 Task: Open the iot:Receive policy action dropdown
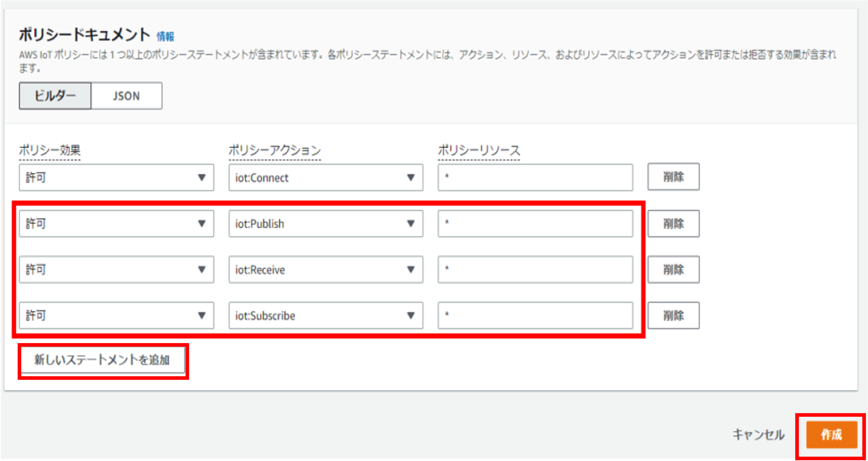click(326, 270)
